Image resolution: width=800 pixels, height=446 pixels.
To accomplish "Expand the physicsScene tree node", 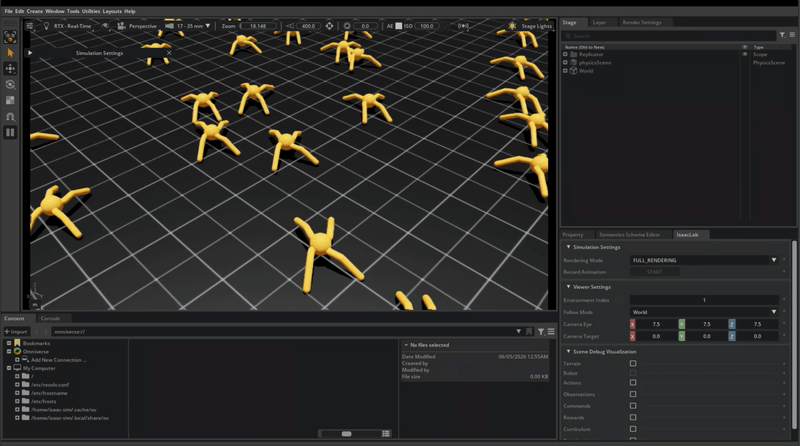I will point(565,62).
